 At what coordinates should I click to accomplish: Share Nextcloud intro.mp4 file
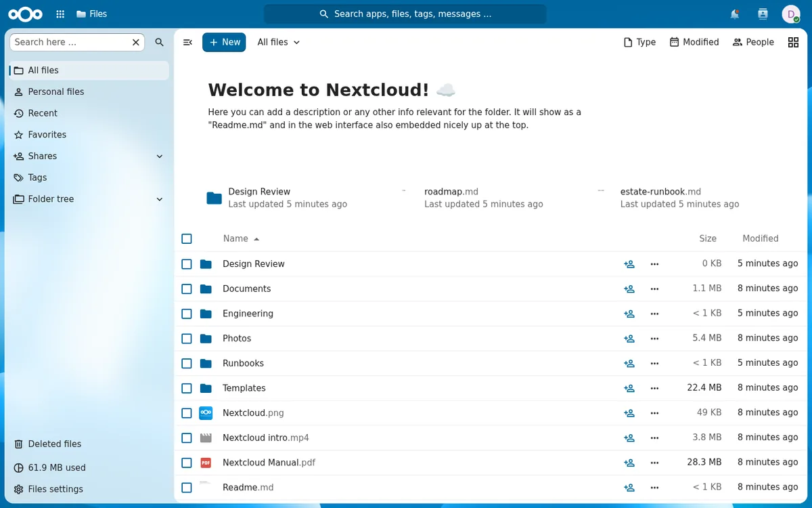click(629, 438)
